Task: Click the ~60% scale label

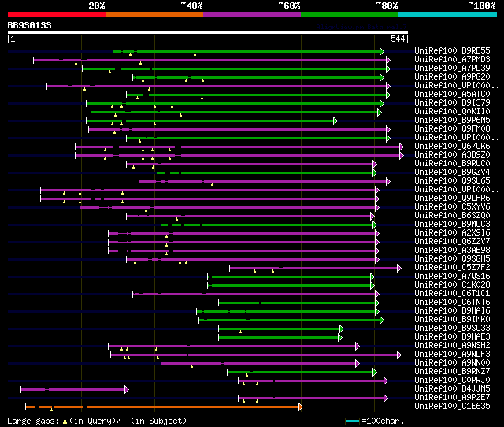Action: (289, 6)
